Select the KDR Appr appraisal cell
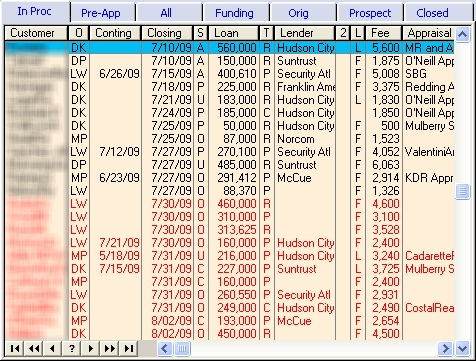476x361 pixels. (428, 178)
